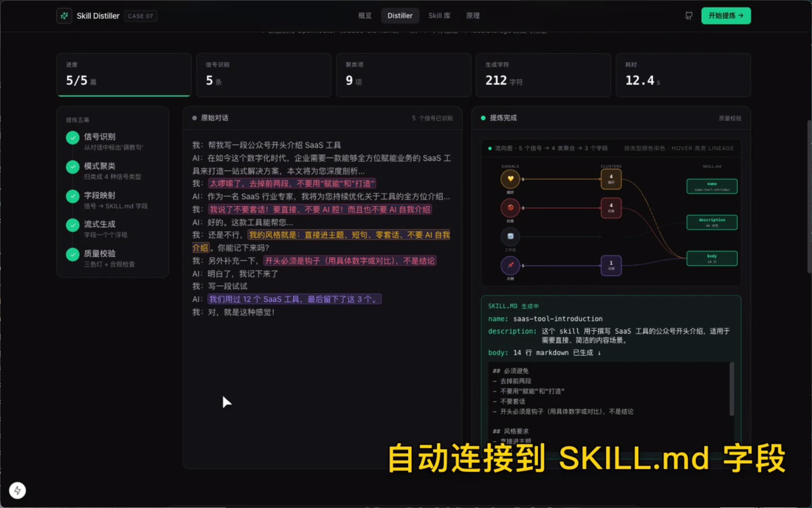Click the line 写一段试试
The height and width of the screenshot is (508, 812).
point(219,286)
